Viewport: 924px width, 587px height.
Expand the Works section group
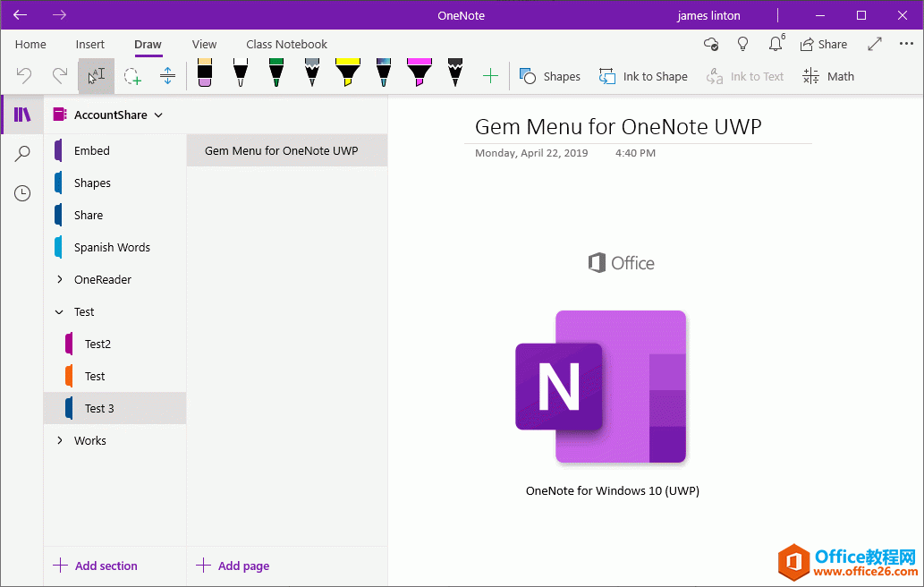[61, 440]
